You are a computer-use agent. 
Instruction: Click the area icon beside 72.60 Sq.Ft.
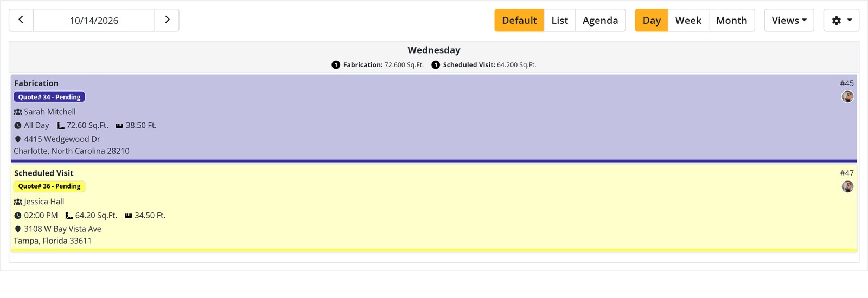[x=61, y=126]
